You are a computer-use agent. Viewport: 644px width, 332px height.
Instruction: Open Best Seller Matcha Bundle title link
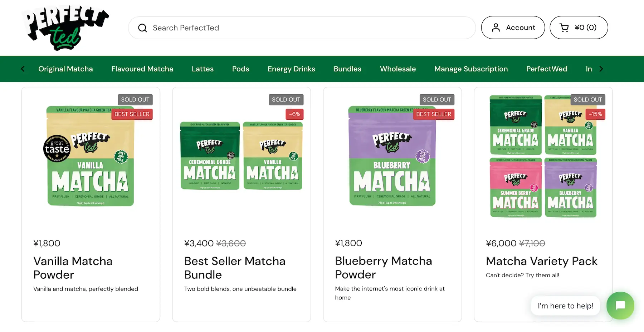(235, 268)
